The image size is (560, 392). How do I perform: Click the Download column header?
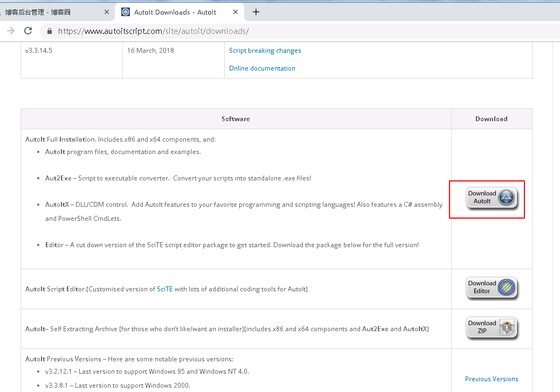(491, 119)
